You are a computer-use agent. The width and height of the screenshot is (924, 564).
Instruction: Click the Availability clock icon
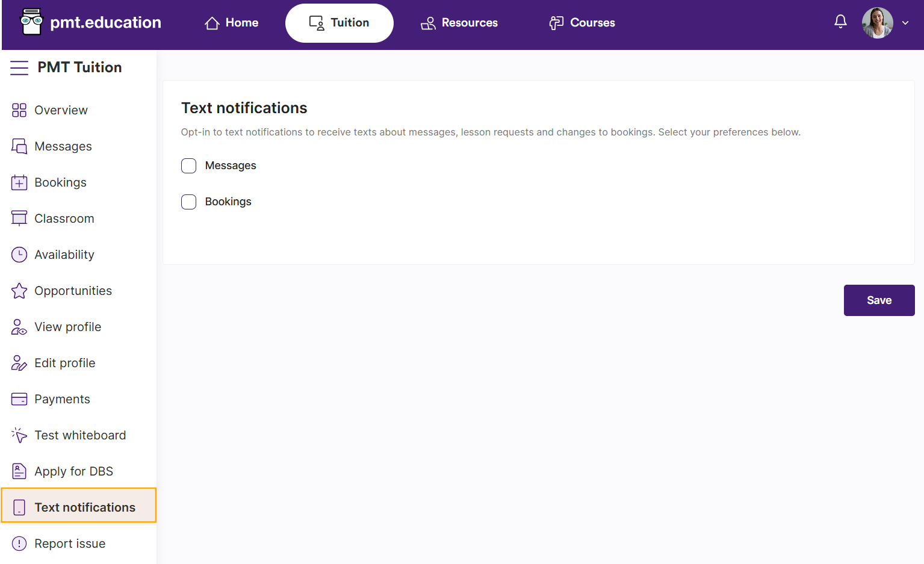tap(19, 255)
